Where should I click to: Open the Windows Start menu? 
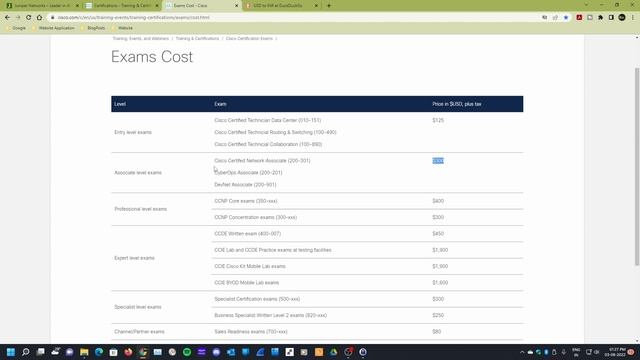pyautogui.click(x=11, y=352)
